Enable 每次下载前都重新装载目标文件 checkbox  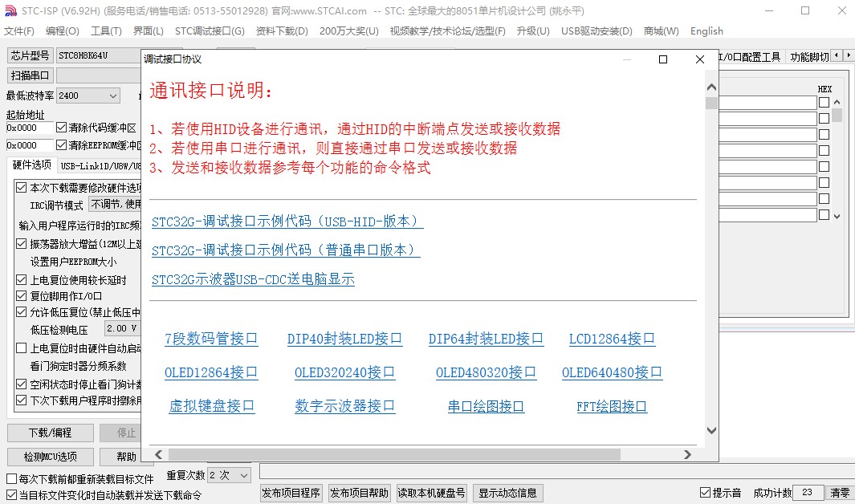click(x=11, y=479)
